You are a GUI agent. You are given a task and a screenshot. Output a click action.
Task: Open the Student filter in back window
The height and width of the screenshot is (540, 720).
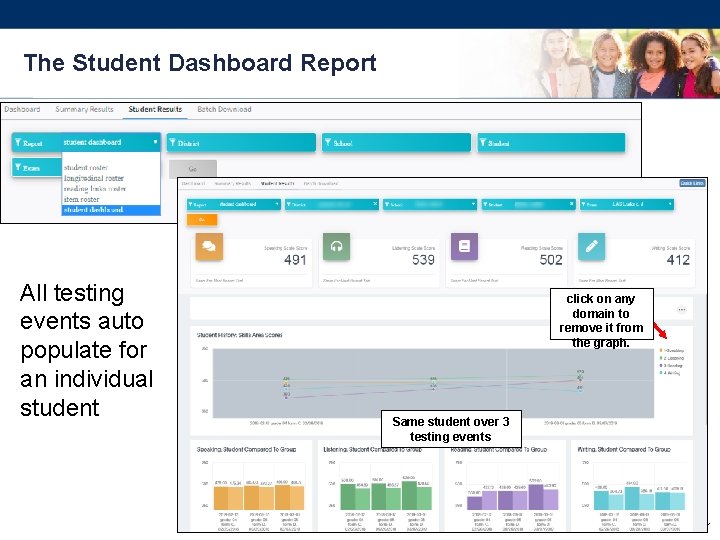(551, 143)
